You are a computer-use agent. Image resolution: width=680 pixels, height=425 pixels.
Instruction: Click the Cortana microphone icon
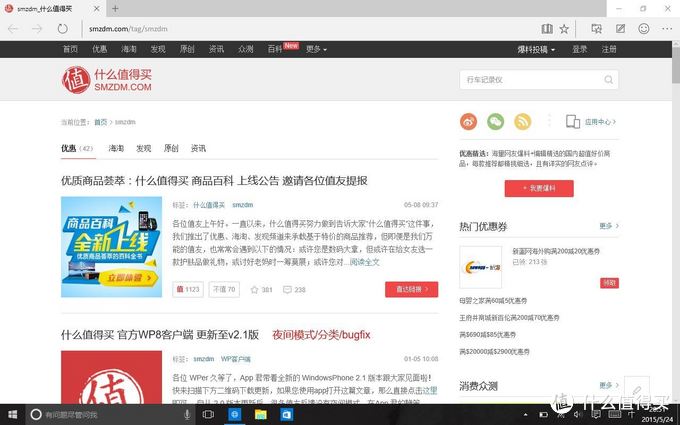click(187, 415)
